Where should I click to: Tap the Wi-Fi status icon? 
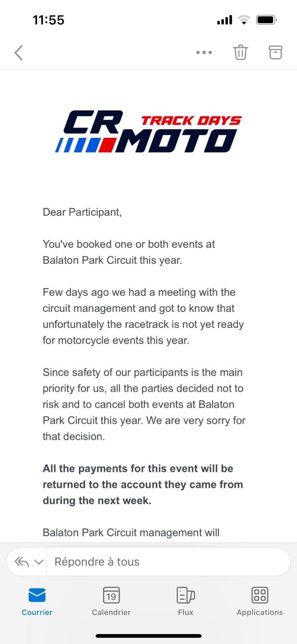click(244, 20)
